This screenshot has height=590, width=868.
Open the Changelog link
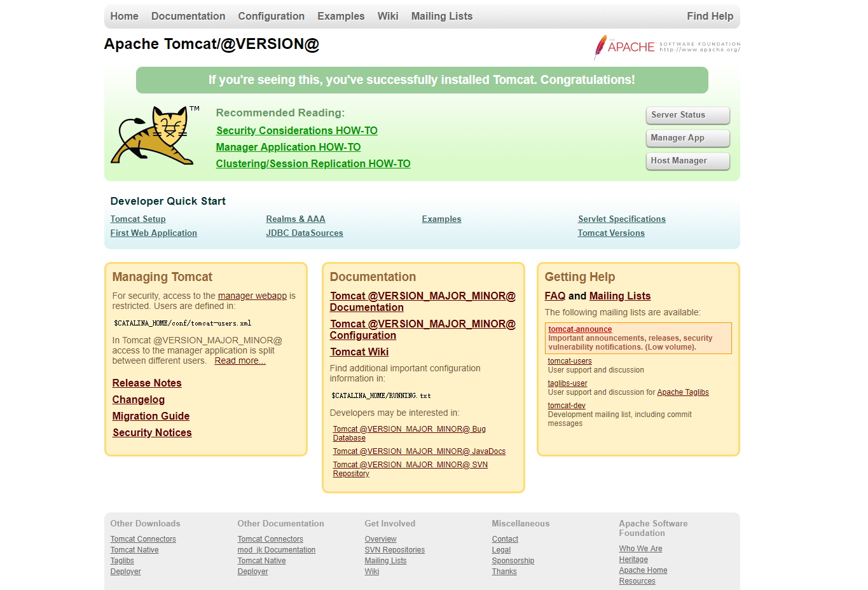[x=139, y=399]
